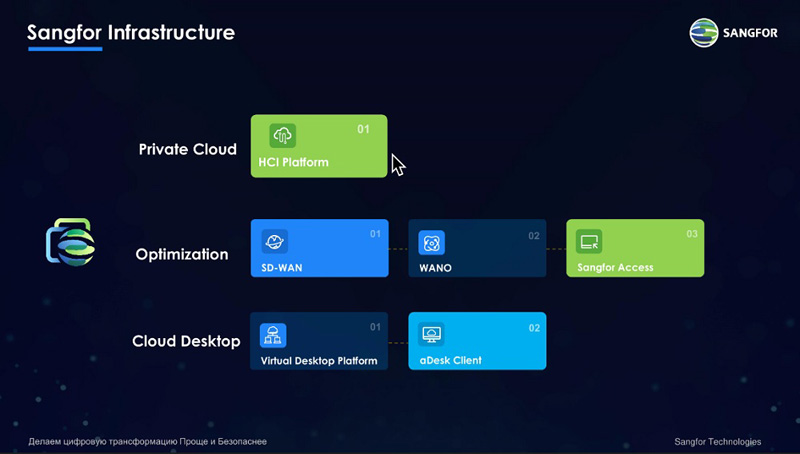The height and width of the screenshot is (454, 800).
Task: Click number 02 on WANO card
Action: pos(534,236)
